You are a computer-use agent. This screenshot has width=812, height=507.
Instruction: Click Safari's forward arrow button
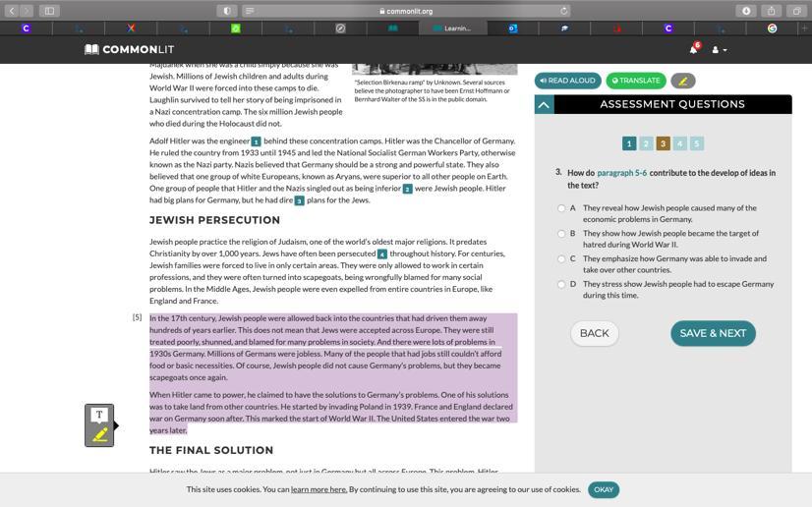(x=27, y=11)
